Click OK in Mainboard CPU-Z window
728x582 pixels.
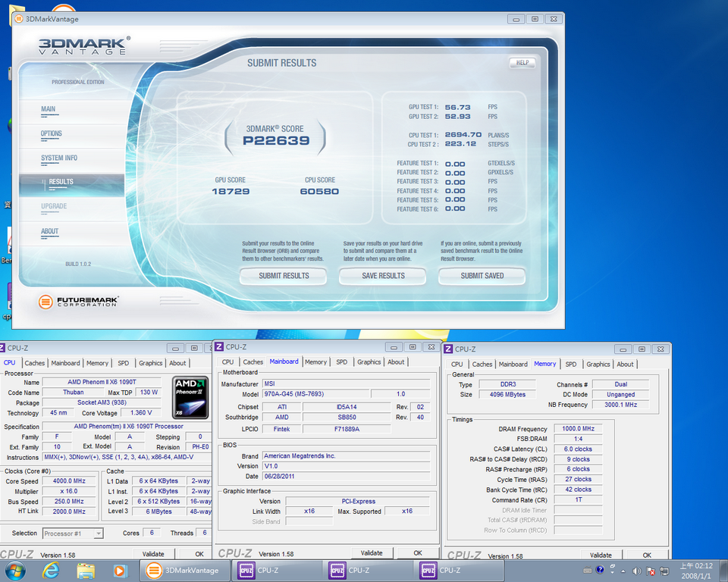pyautogui.click(x=418, y=552)
